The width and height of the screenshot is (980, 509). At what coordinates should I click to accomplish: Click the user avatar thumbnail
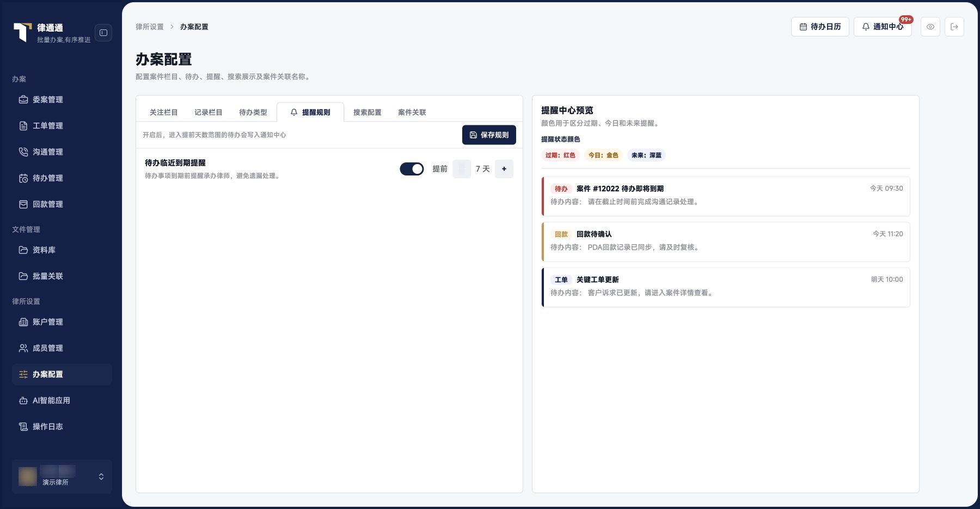pos(28,476)
